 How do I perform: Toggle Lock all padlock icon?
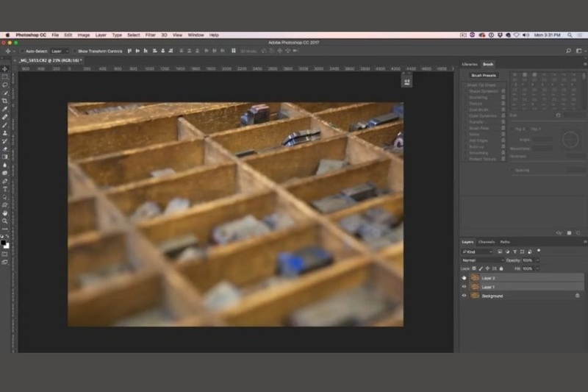(501, 268)
